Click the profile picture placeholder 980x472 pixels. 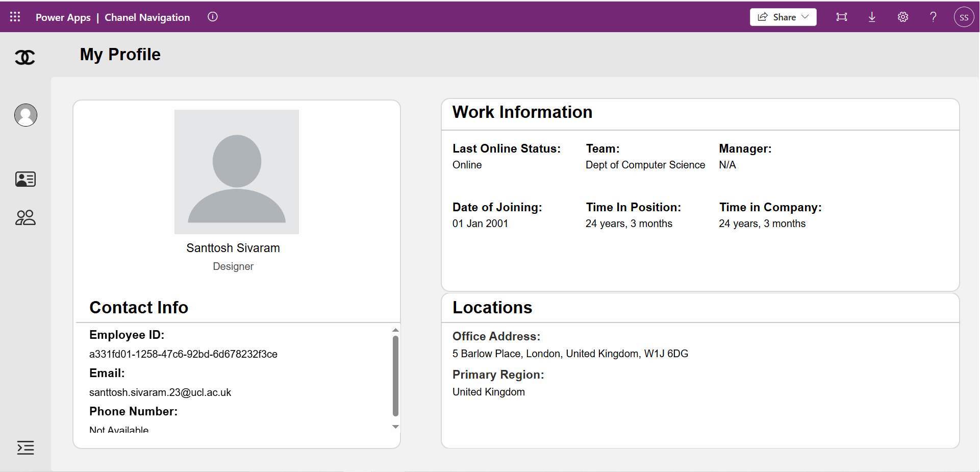tap(237, 172)
